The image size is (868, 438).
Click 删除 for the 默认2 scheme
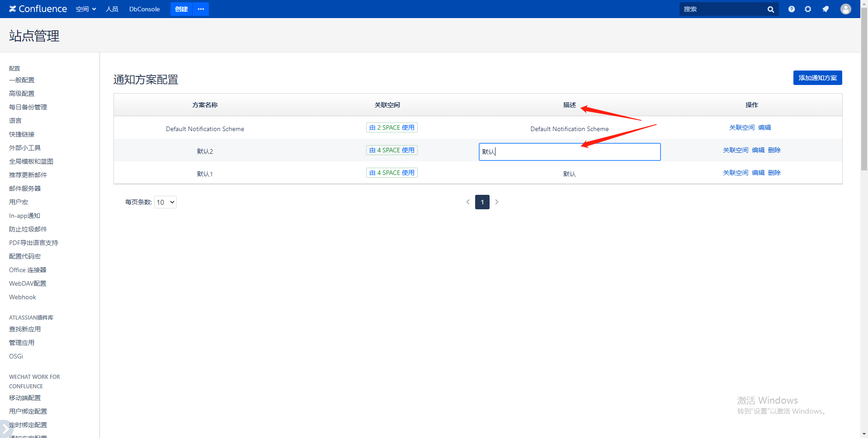[774, 150]
